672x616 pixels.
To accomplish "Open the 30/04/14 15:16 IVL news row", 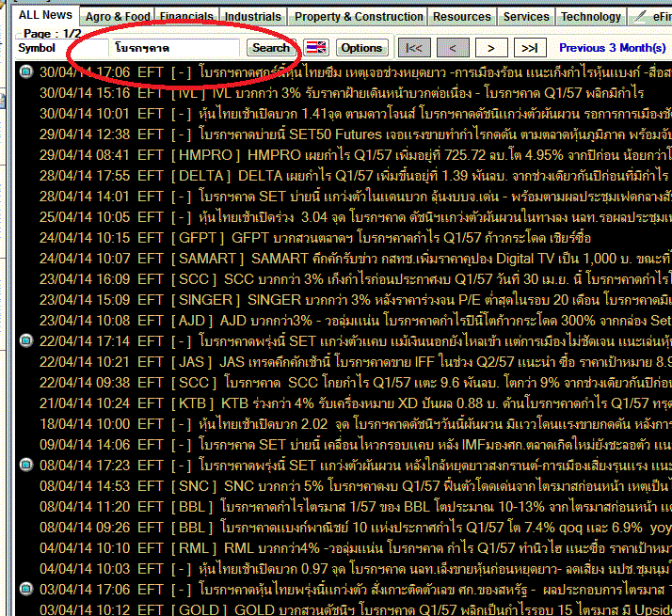I will [343, 92].
